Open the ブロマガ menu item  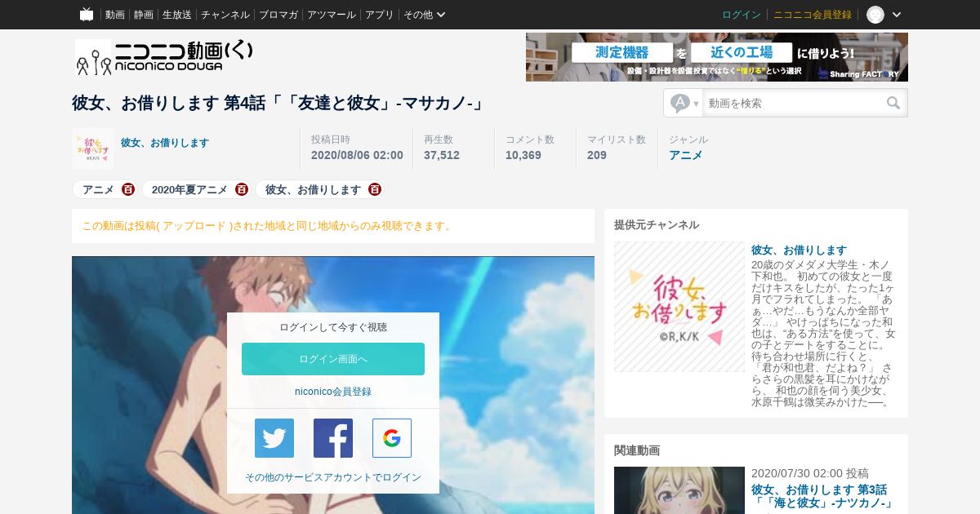pyautogui.click(x=278, y=15)
